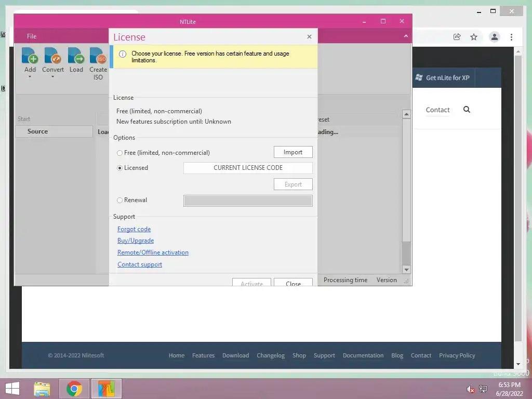Click Blog in website footer

397,355
